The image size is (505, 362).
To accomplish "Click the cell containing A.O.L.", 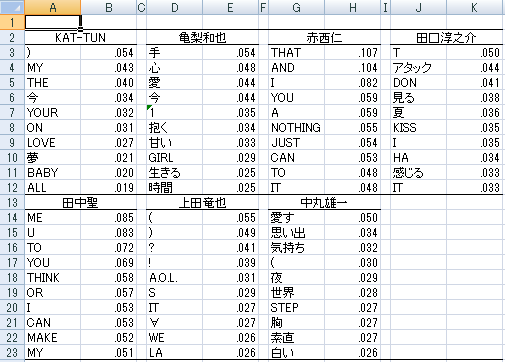I will point(174,277).
